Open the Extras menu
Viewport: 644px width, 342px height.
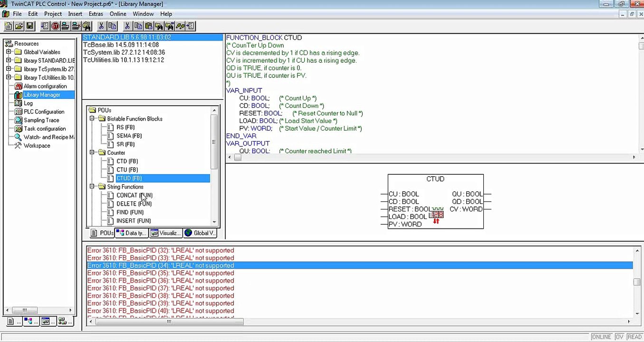[x=96, y=14]
